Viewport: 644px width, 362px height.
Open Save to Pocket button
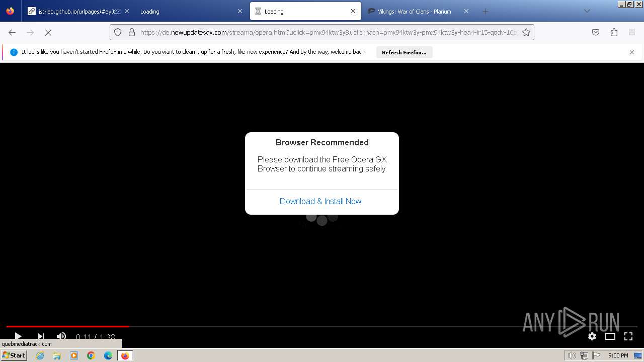click(596, 32)
